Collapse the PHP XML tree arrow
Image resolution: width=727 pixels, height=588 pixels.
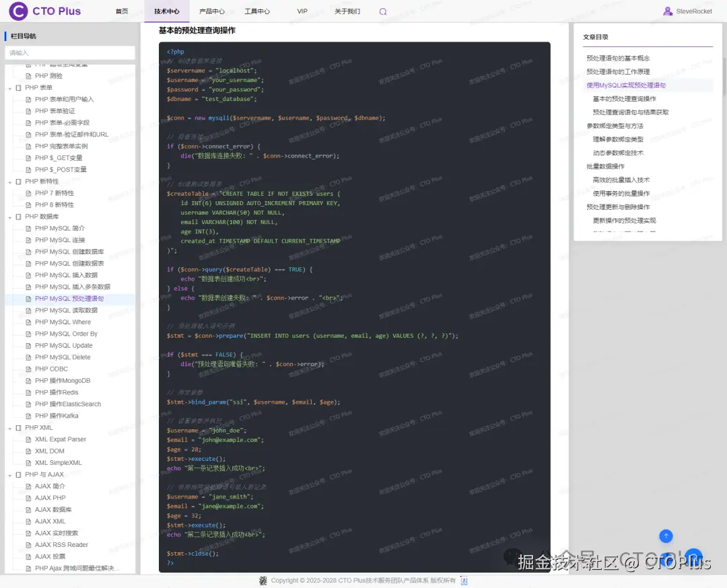(x=10, y=428)
